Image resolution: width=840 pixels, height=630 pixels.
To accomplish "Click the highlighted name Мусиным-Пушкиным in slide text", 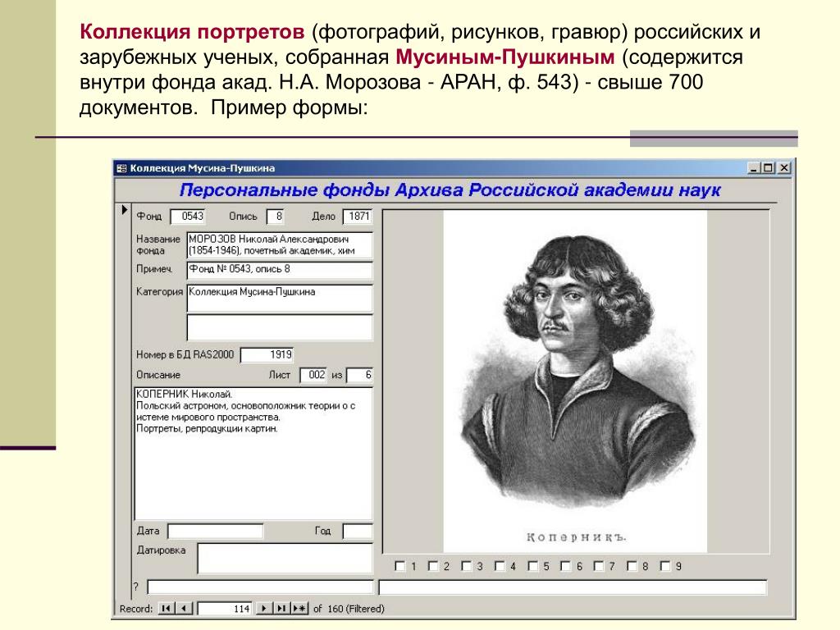I will (505, 57).
